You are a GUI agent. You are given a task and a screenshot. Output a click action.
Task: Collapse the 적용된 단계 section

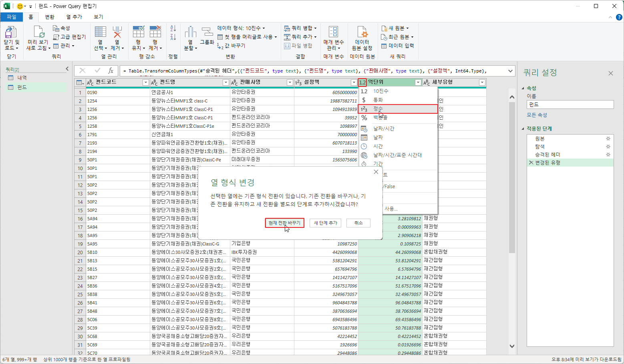pyautogui.click(x=523, y=129)
